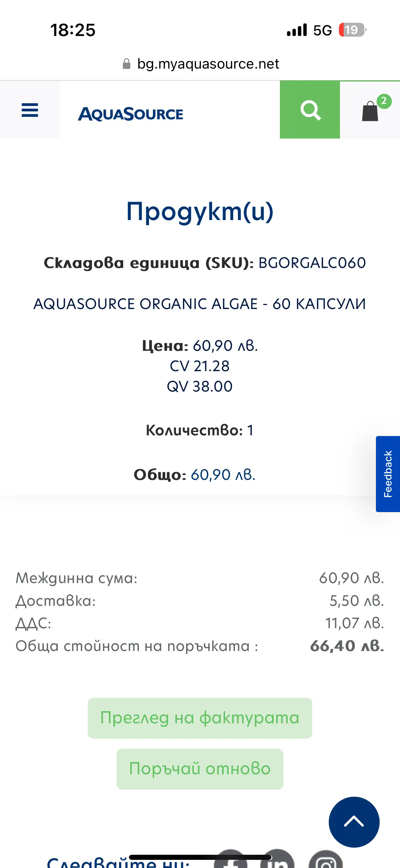400x868 pixels.
Task: Tap the bg.myaquasource.net address bar
Action: pyautogui.click(x=208, y=64)
